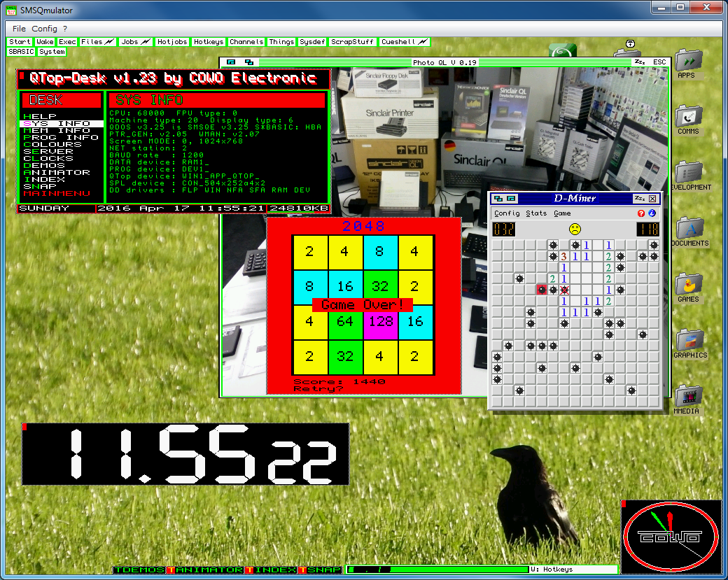Click the Sysdef launcher button
Screen dimensions: 728x580
[x=312, y=42]
